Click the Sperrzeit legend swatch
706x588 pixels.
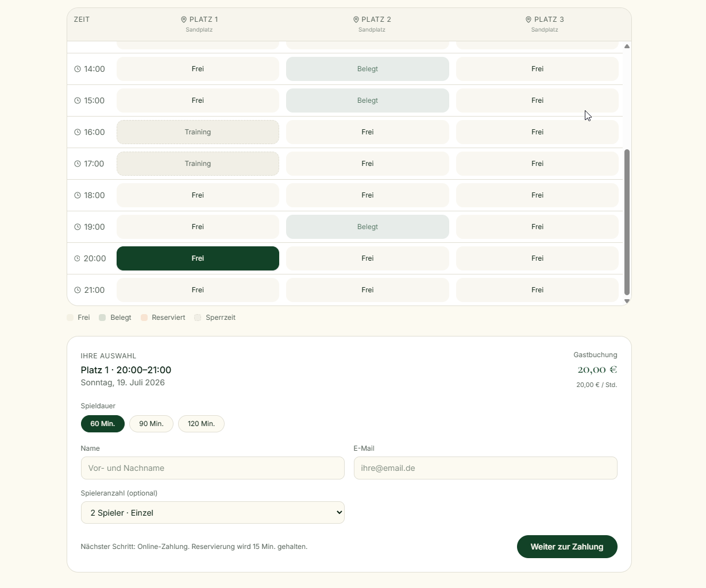point(198,318)
